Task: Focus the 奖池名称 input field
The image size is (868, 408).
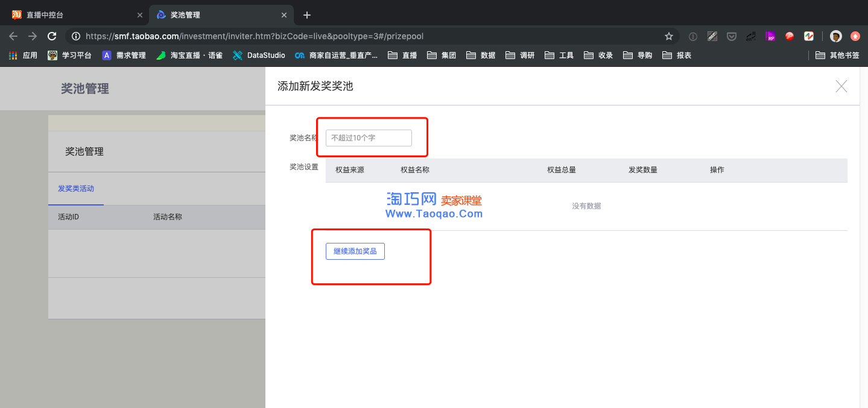Action: tap(369, 138)
